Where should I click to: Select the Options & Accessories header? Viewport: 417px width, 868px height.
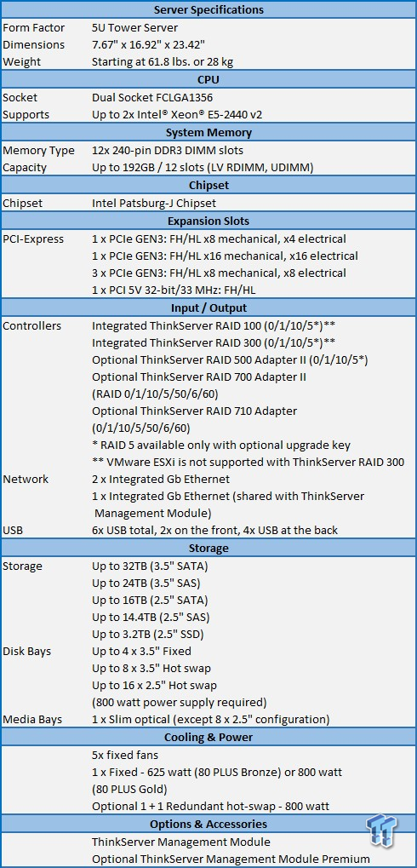(208, 825)
